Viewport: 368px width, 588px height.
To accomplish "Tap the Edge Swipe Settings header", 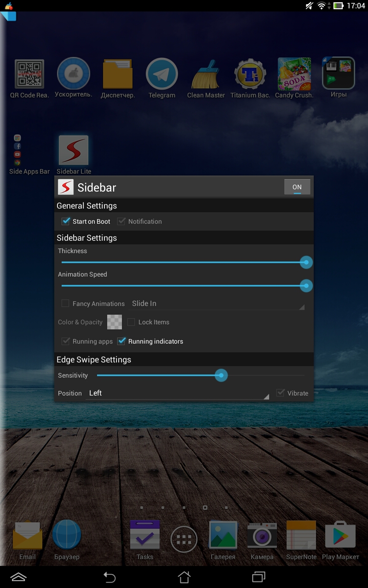I will [184, 360].
